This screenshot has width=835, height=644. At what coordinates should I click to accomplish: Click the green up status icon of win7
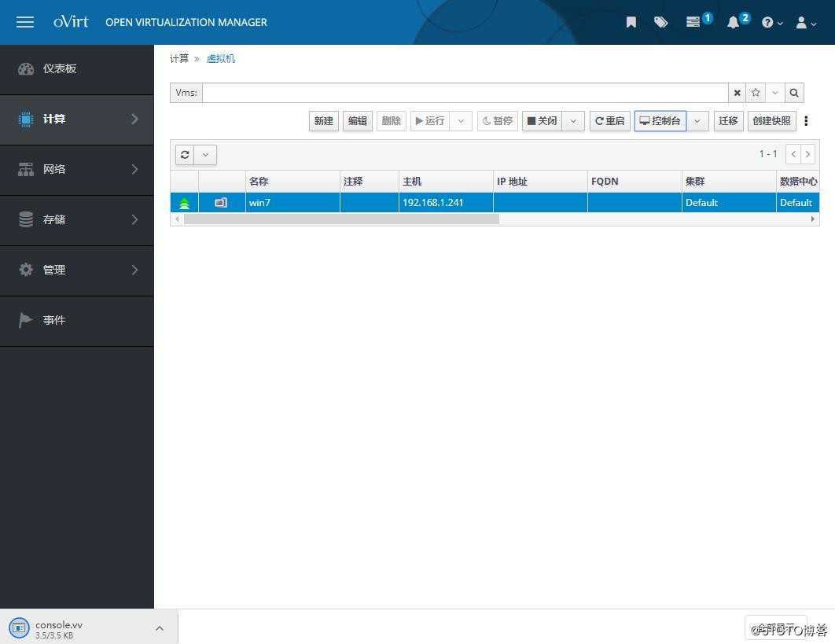pyautogui.click(x=184, y=203)
